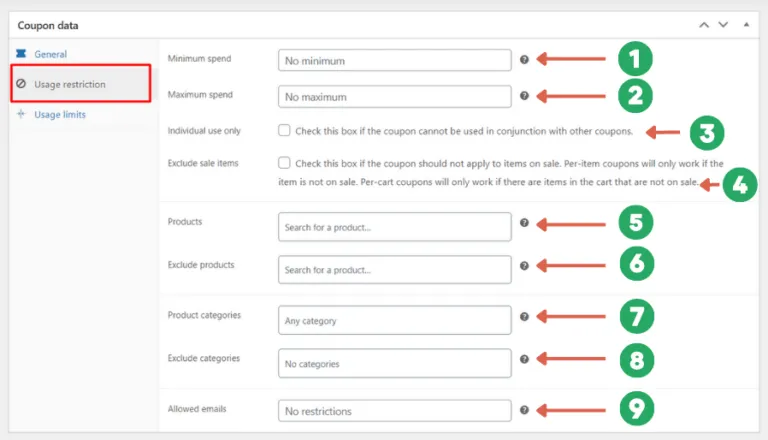Screen dimensions: 768x440
Task: Click the Exclude products help icon
Action: click(x=524, y=266)
